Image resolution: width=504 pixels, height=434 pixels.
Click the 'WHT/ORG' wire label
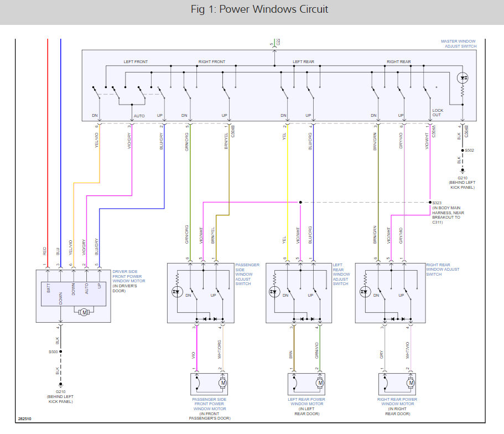(220, 349)
